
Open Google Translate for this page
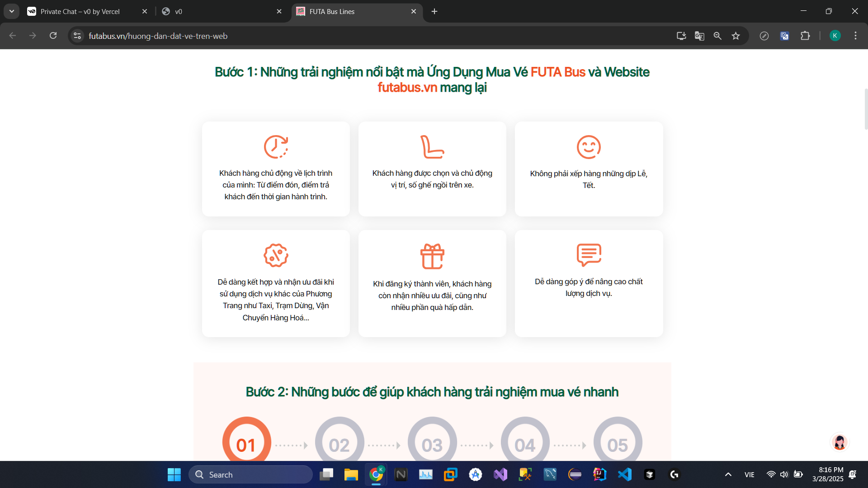pyautogui.click(x=699, y=36)
